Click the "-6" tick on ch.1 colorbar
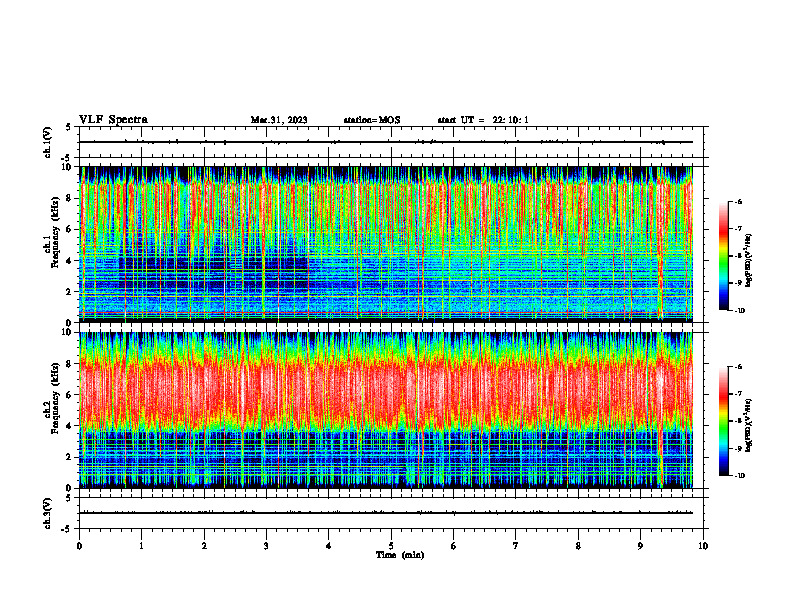Viewport: 792px width, 612px height. point(737,202)
